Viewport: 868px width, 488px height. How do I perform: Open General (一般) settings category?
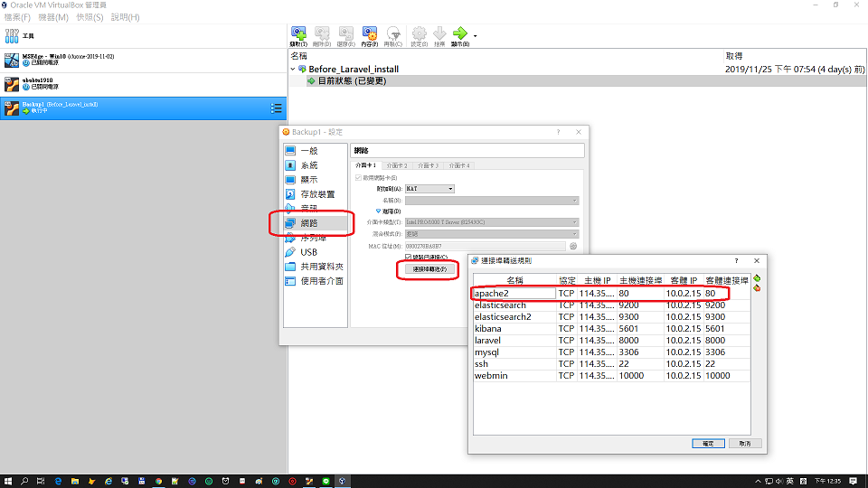[316, 151]
